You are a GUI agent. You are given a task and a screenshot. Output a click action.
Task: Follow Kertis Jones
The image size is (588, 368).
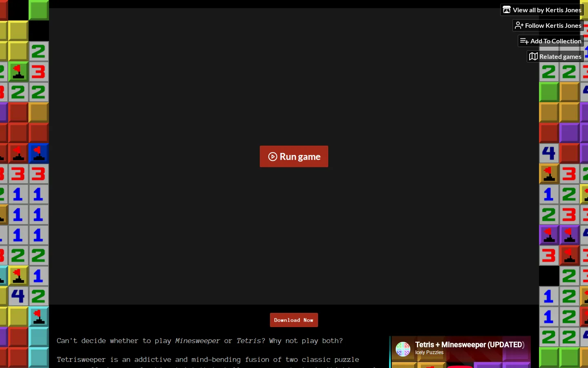pos(548,25)
